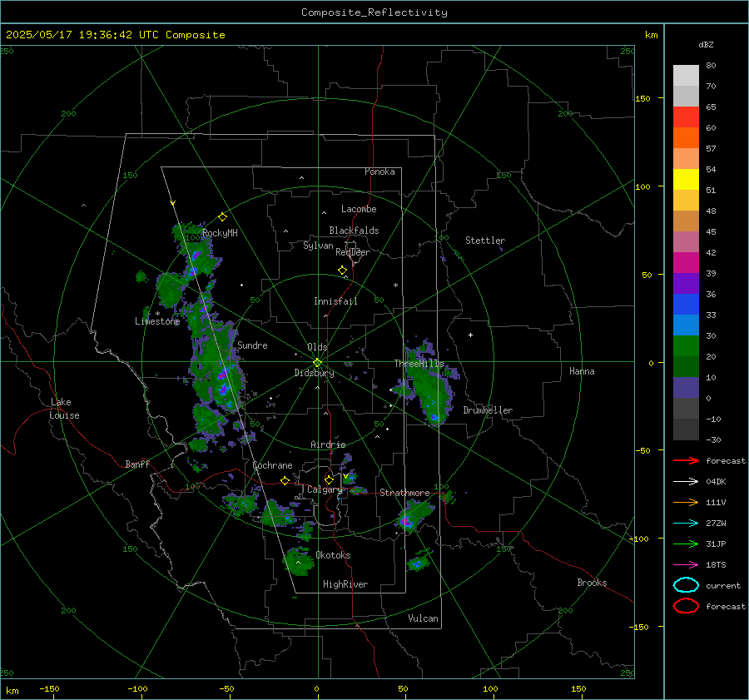
Task: Click the green 31JP arrow icon
Action: (x=686, y=544)
